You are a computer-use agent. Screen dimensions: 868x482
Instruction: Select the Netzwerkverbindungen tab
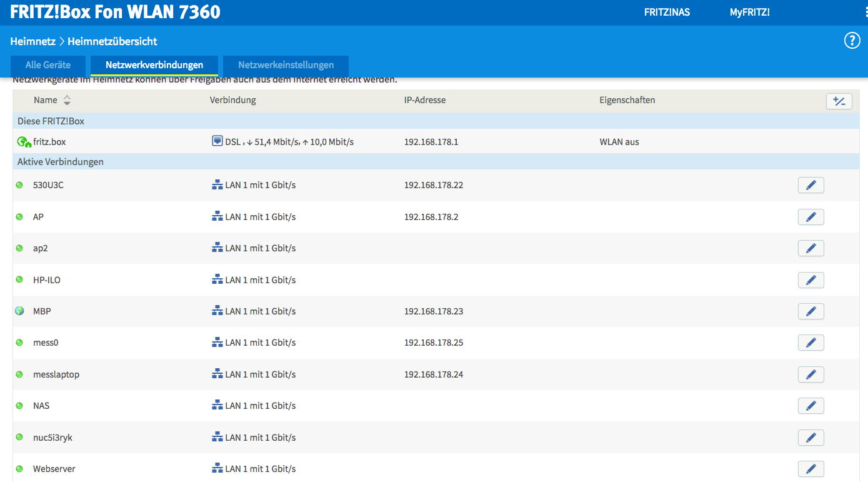154,65
